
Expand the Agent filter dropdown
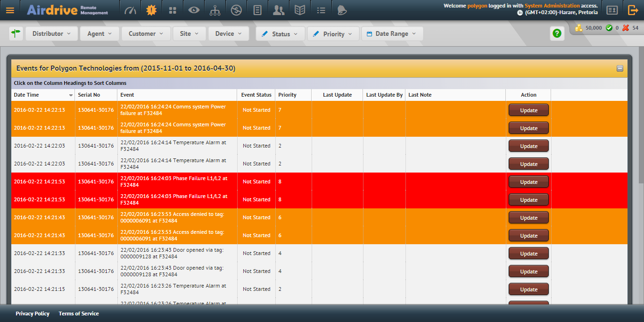pos(99,33)
